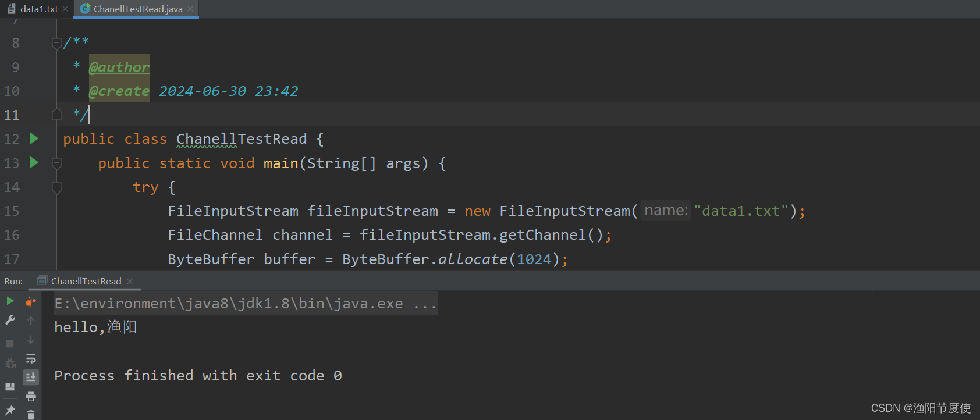The image size is (980, 420).
Task: Click the Down stack trace arrow
Action: [x=31, y=340]
